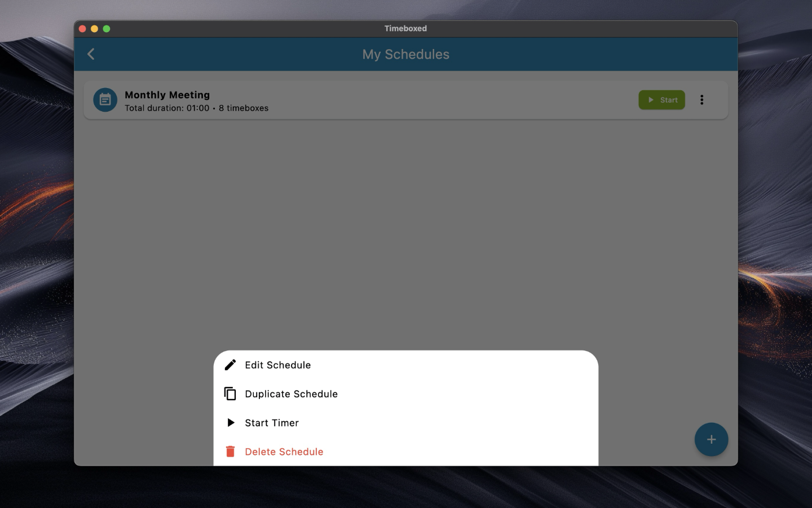Add a new schedule with the plus button
The width and height of the screenshot is (812, 508).
pyautogui.click(x=711, y=439)
